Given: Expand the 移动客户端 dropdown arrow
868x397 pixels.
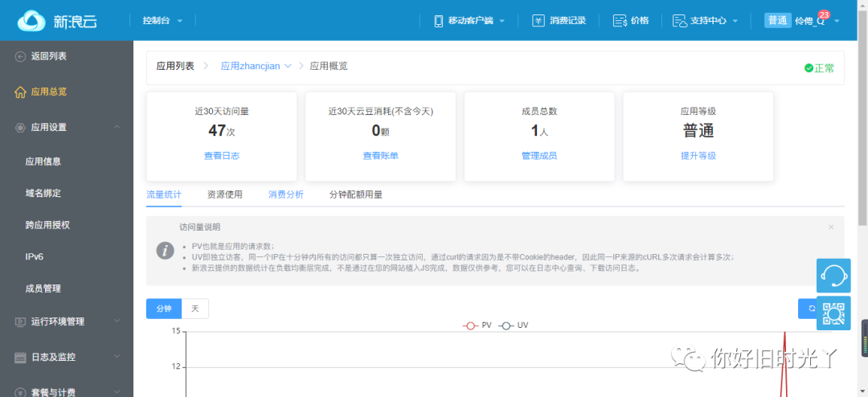Looking at the screenshot, I should 502,21.
